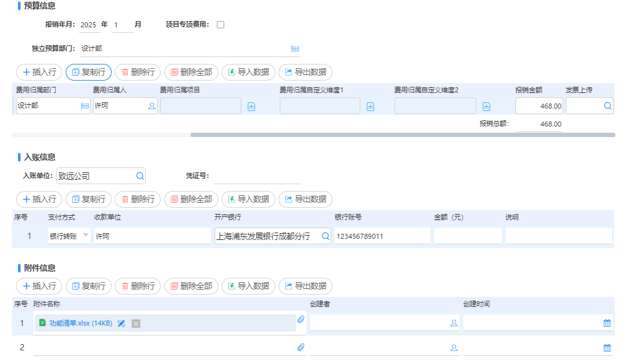637x364 pixels.
Task: Click 插入行 in the 入账信息 section
Action: pos(39,200)
